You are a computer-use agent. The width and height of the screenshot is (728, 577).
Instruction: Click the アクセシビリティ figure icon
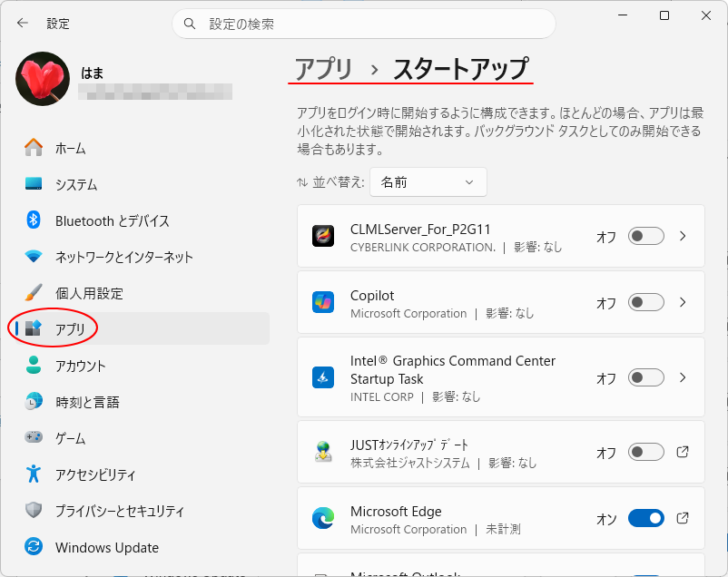pos(33,473)
